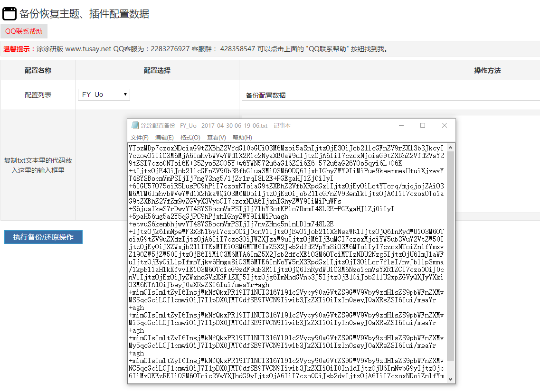Open the 查看(V) menu in Notepad
The height and width of the screenshot is (392, 540).
coord(216,138)
